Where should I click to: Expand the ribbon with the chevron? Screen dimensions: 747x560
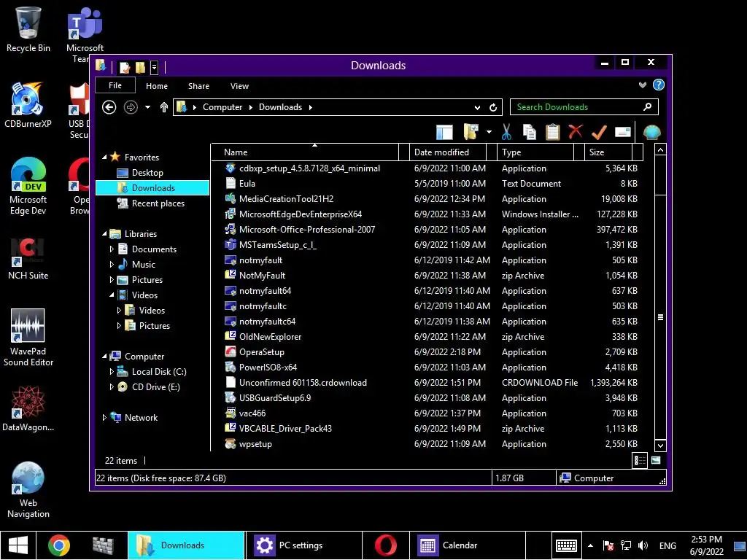(x=643, y=85)
